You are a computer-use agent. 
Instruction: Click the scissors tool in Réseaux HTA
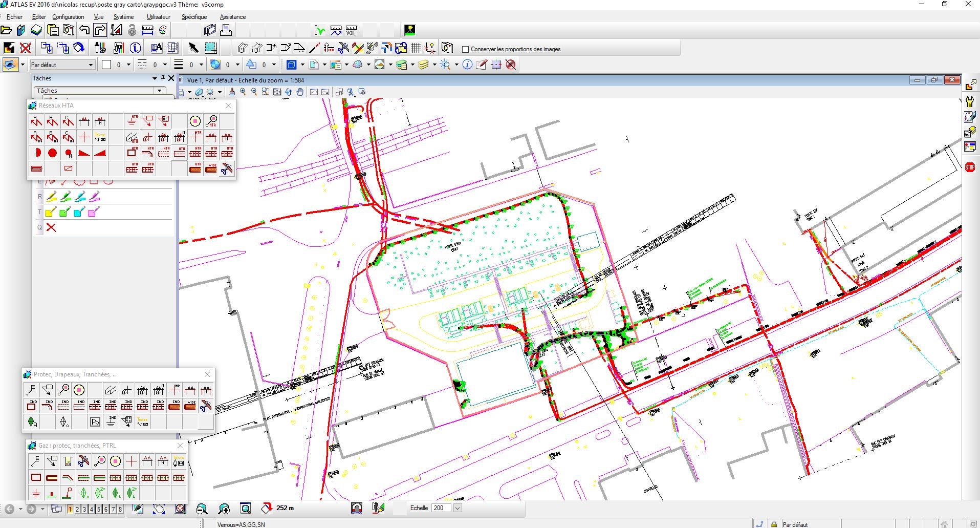(x=227, y=168)
